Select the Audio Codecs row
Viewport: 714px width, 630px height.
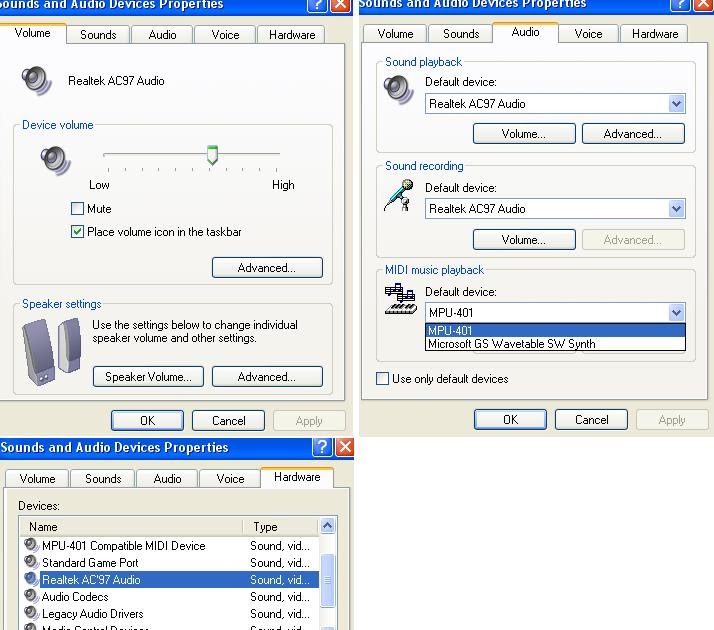click(169, 596)
